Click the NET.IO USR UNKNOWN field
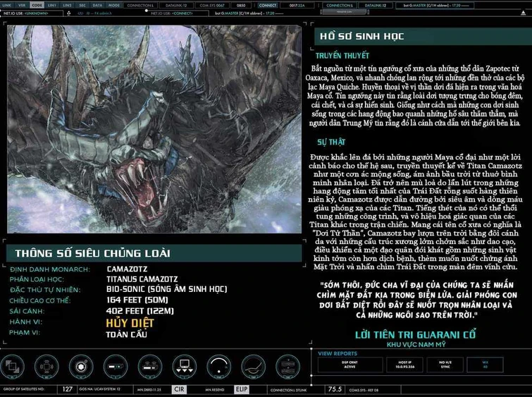 point(32,13)
